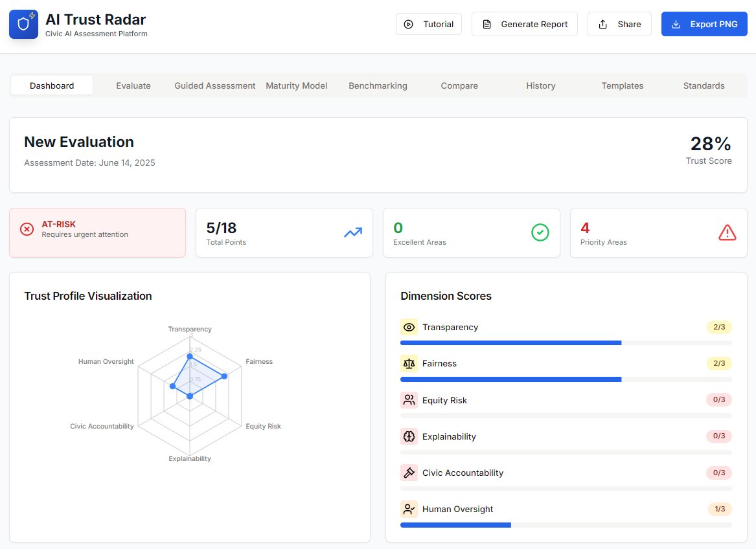Click the Human Oversight data point on radar
756x549 pixels.
[172, 386]
